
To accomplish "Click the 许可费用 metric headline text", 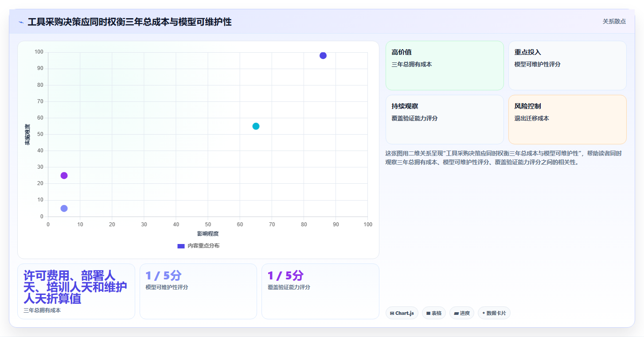I will (75, 287).
